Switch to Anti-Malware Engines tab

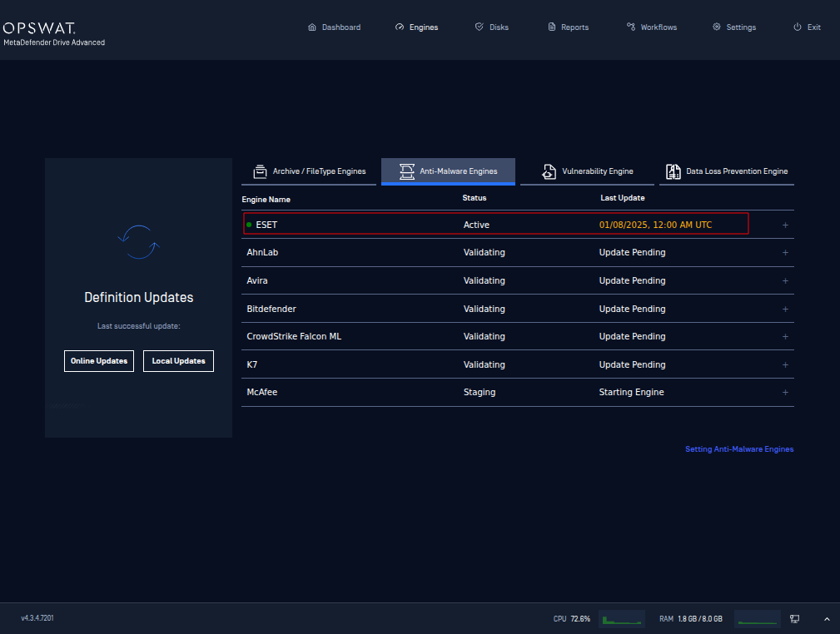[449, 171]
